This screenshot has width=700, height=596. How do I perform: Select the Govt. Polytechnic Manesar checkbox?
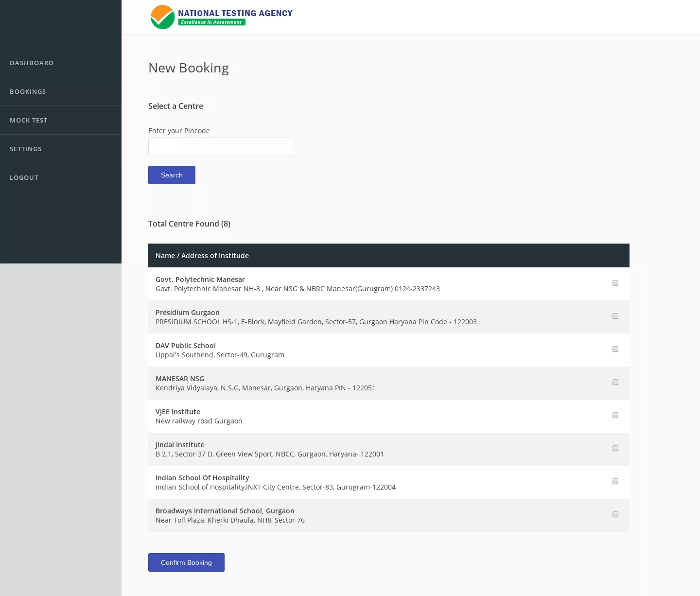click(615, 283)
